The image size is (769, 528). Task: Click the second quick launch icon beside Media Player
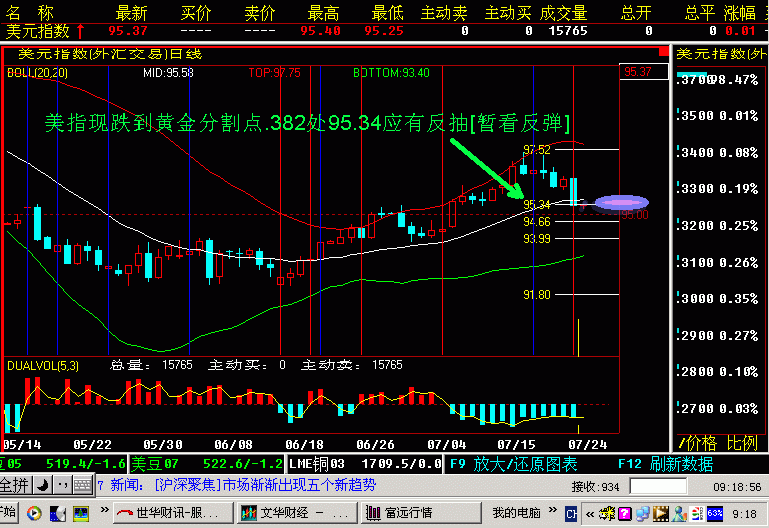[58, 513]
